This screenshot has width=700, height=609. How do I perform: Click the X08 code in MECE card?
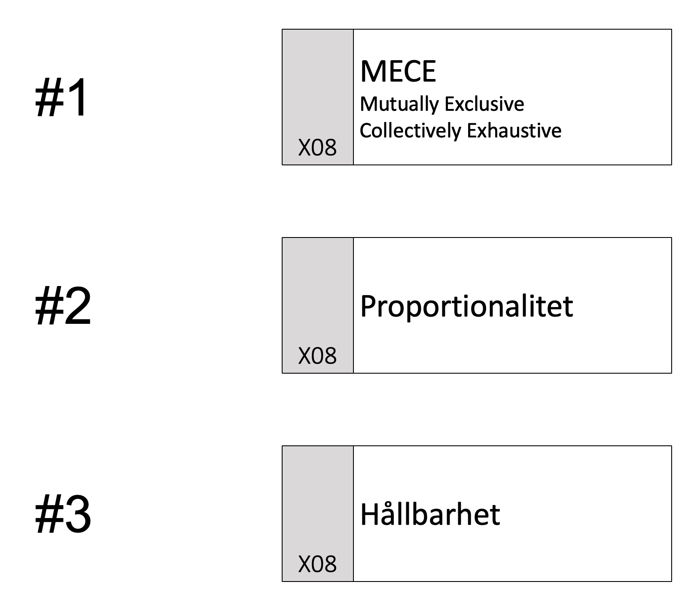tap(317, 148)
